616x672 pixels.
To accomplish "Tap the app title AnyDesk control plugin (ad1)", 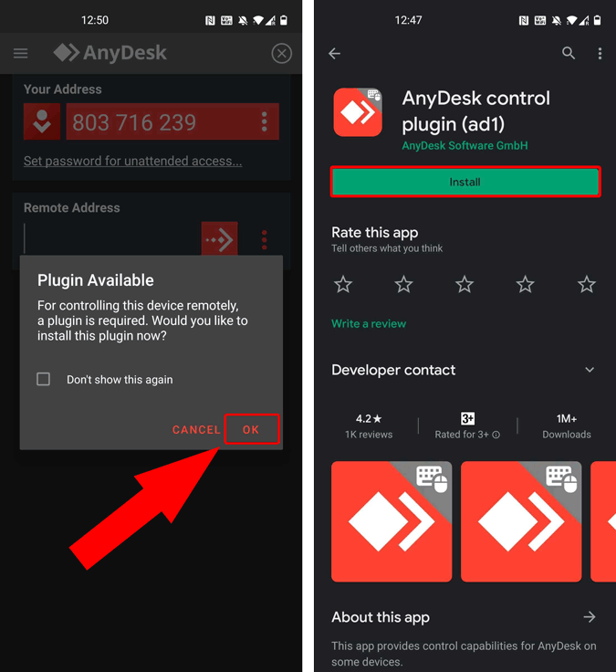I will tap(476, 111).
